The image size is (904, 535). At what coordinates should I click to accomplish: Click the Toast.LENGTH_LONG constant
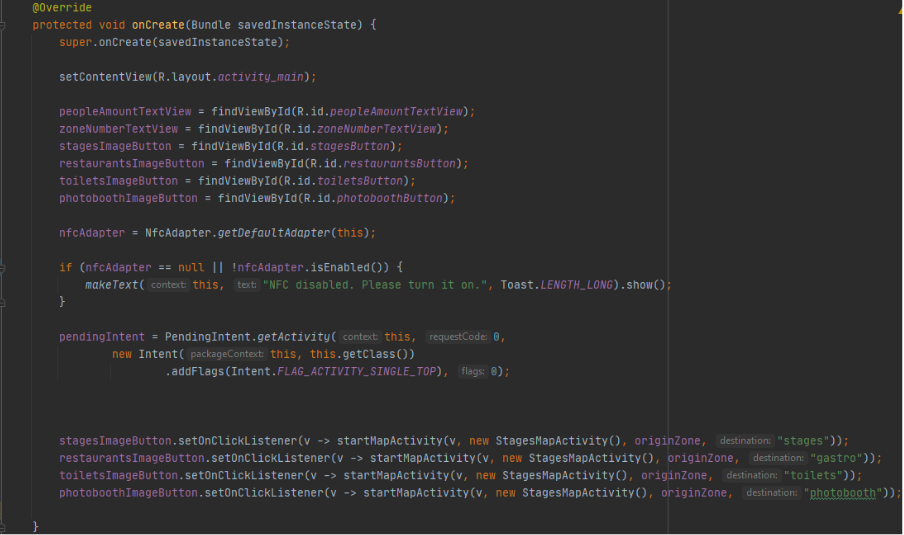pyautogui.click(x=576, y=285)
